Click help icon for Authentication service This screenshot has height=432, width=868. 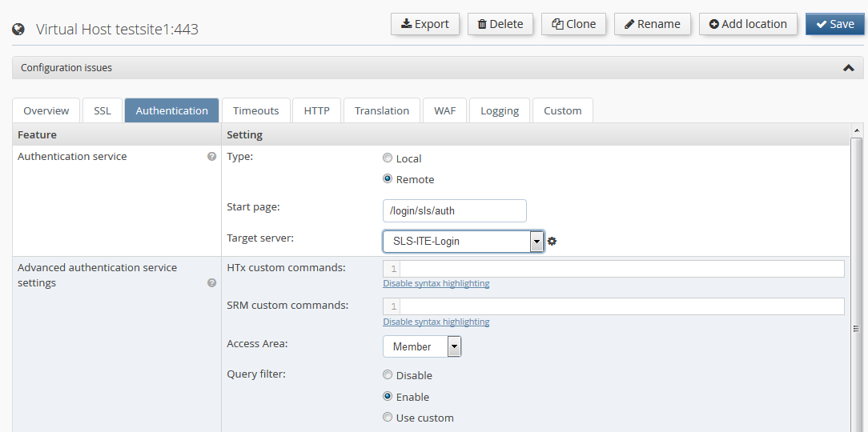click(x=211, y=157)
